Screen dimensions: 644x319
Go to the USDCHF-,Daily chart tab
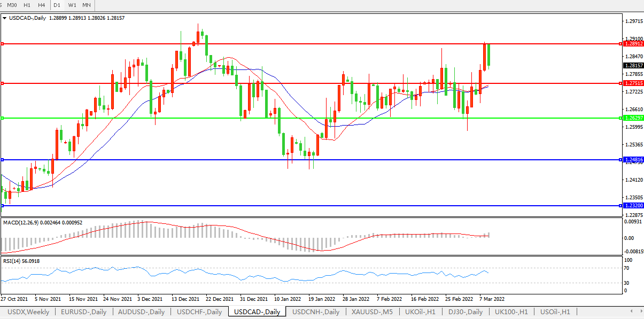[x=199, y=312]
